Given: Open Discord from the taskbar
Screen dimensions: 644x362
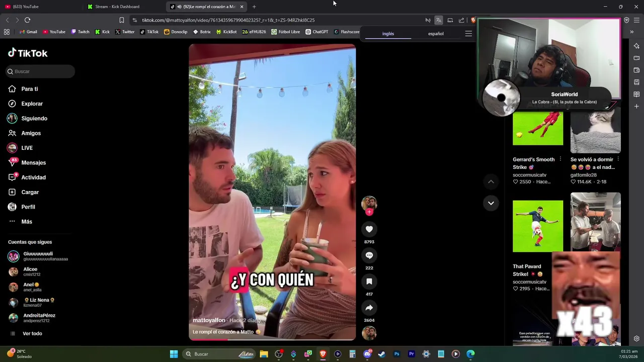Looking at the screenshot, I should point(367,354).
